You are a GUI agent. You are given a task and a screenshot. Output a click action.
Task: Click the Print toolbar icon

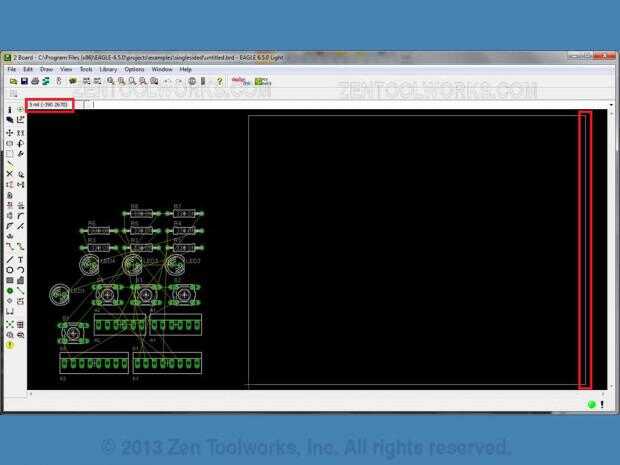[35, 81]
